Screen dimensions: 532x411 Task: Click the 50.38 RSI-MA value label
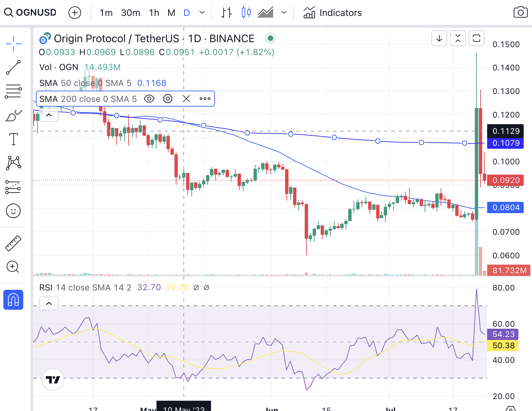tap(503, 346)
